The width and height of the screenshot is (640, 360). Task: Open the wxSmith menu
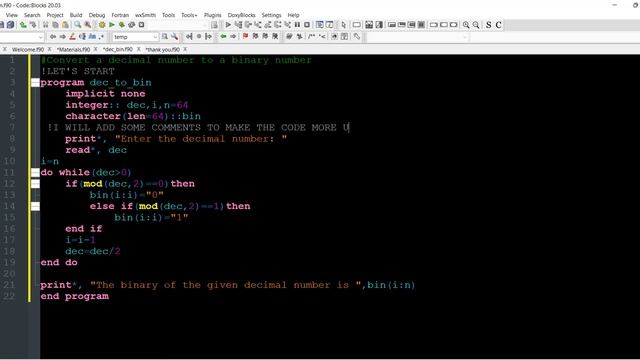tap(145, 15)
